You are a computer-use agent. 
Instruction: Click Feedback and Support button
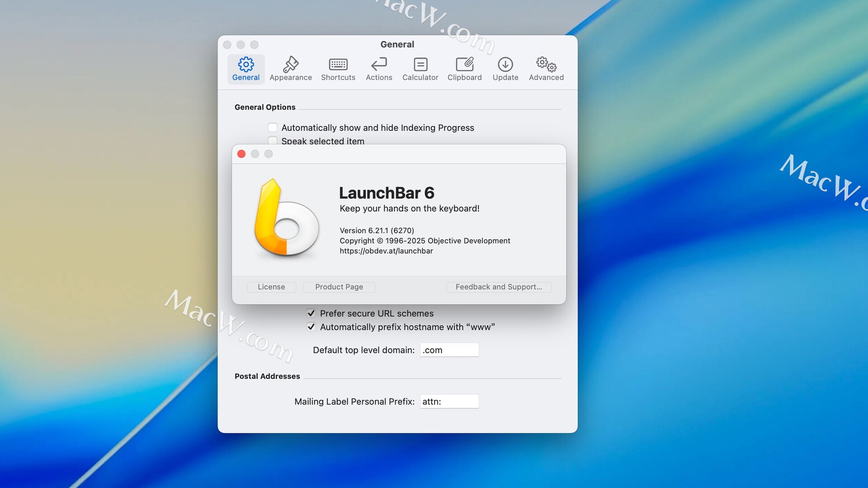tap(499, 287)
